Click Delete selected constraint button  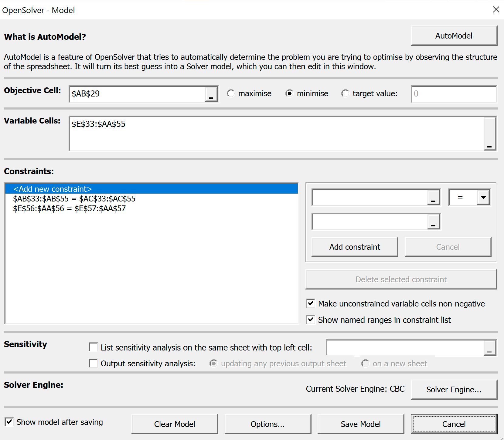[x=401, y=279]
